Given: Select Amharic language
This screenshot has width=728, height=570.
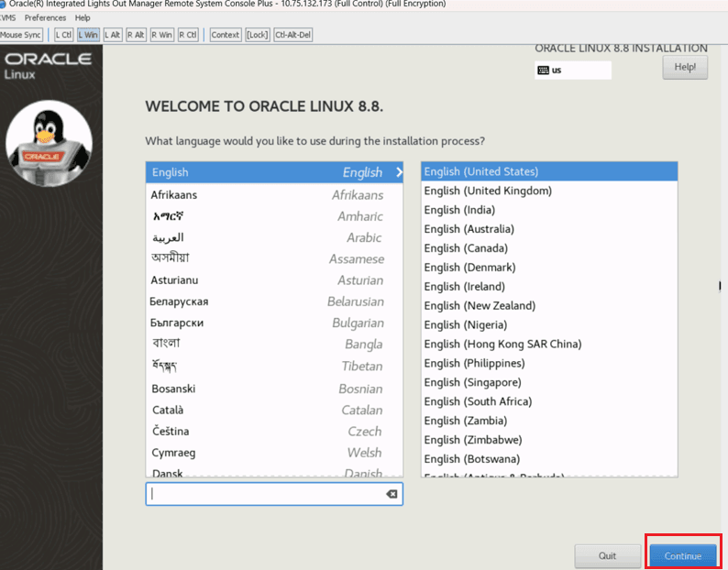Looking at the screenshot, I should click(x=274, y=216).
